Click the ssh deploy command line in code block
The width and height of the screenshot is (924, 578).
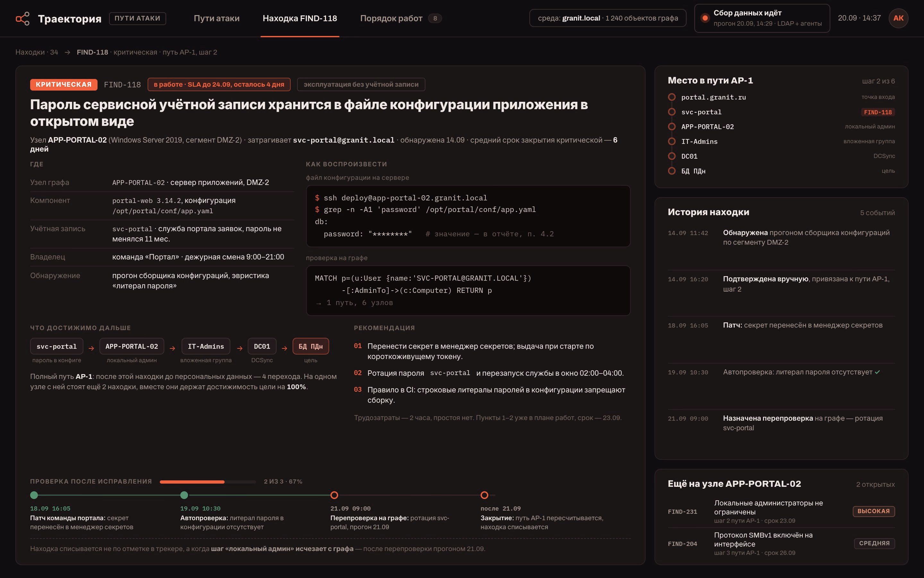click(401, 198)
